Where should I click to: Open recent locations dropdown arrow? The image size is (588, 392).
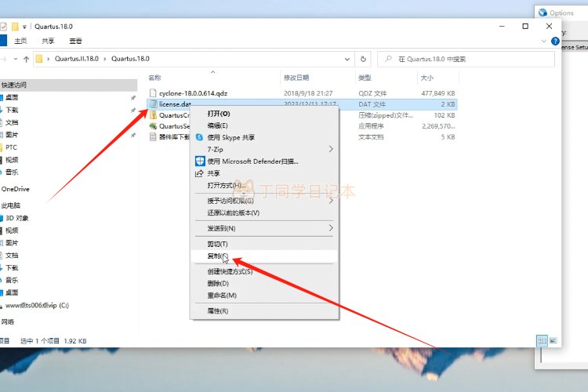(x=16, y=59)
